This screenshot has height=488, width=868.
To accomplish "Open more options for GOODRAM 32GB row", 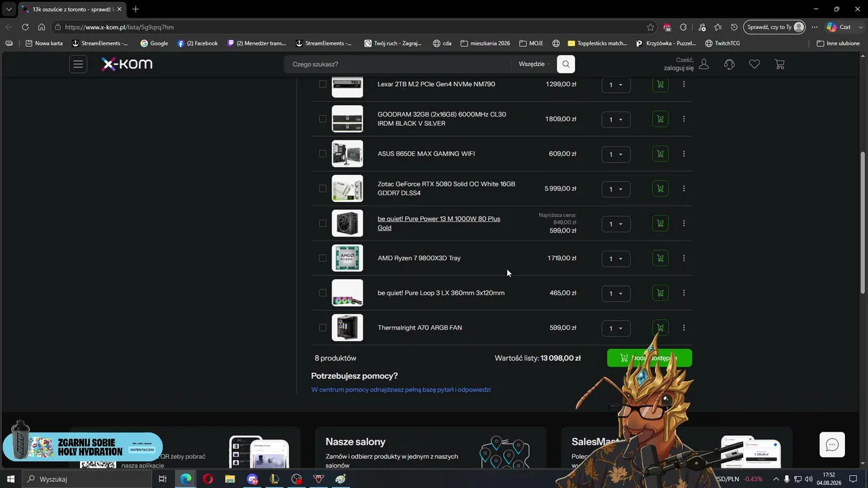I will pos(684,119).
